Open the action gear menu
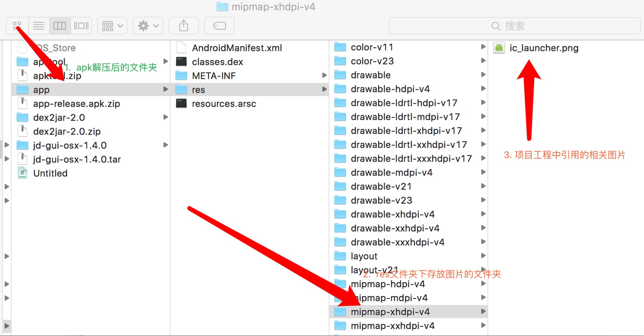This screenshot has height=336, width=644. pos(148,26)
